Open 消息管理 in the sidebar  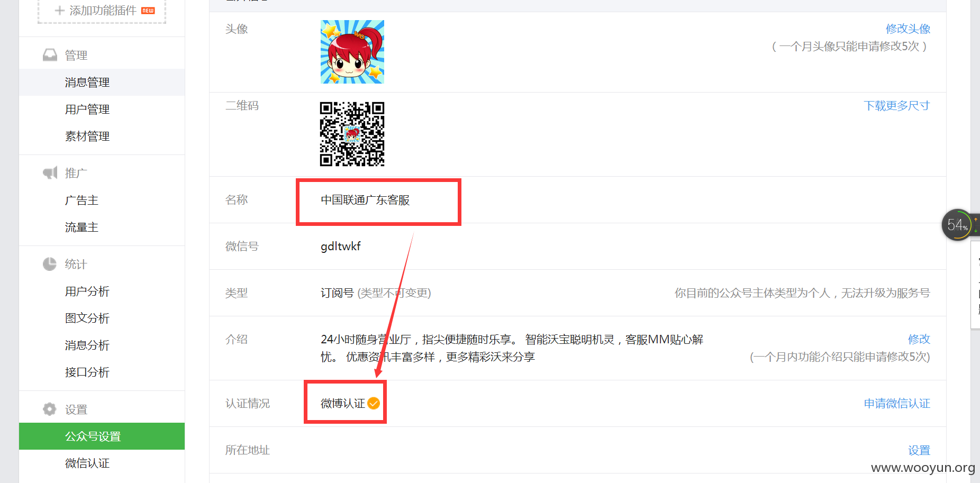pos(102,82)
